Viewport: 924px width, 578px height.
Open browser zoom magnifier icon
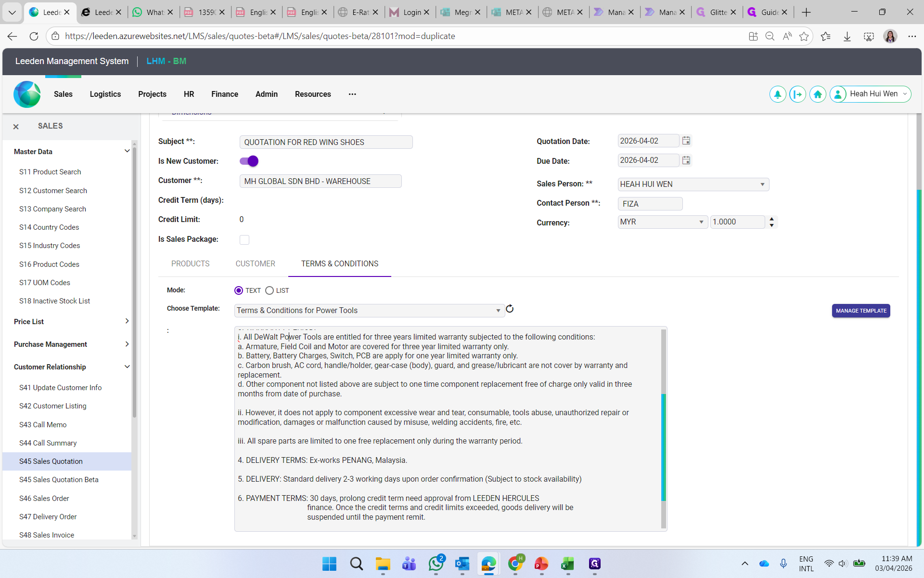(770, 36)
